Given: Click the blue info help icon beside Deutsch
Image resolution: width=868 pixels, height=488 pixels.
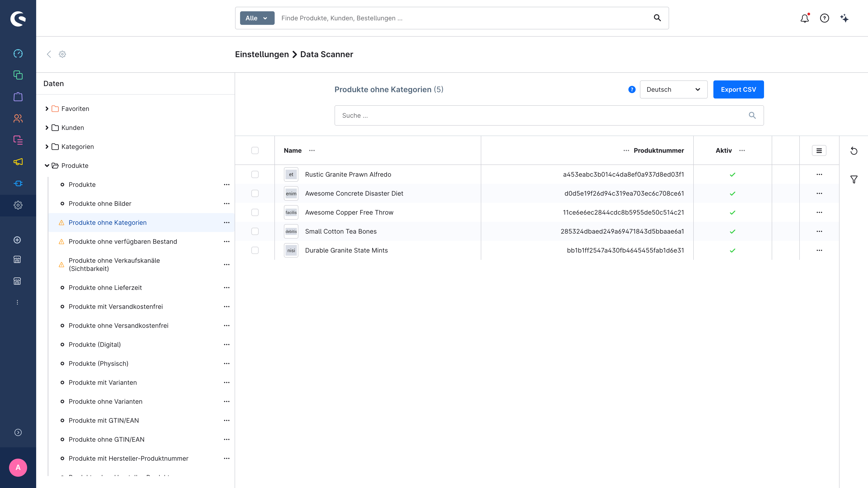Looking at the screenshot, I should tap(632, 90).
